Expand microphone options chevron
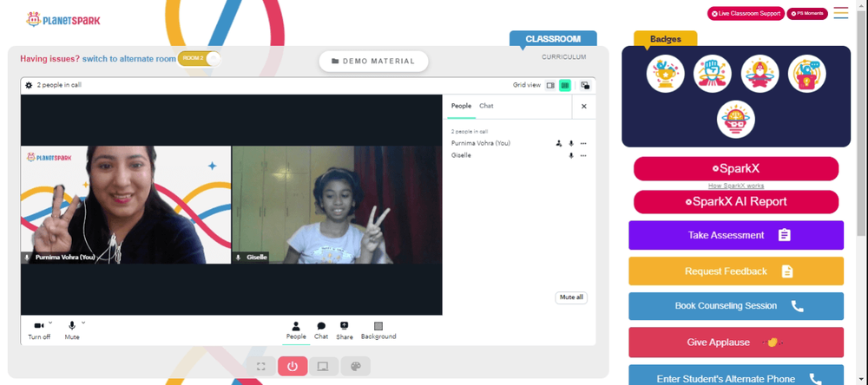 tap(83, 323)
